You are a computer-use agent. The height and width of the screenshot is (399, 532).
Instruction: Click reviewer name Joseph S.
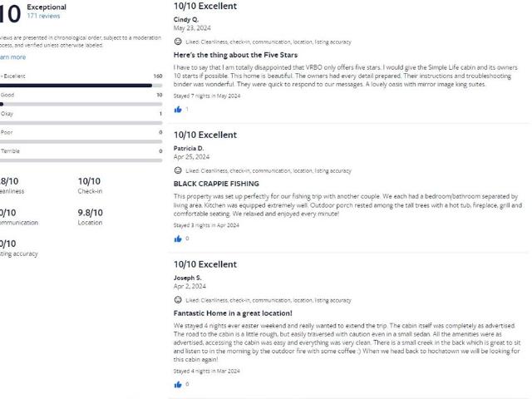tap(188, 278)
